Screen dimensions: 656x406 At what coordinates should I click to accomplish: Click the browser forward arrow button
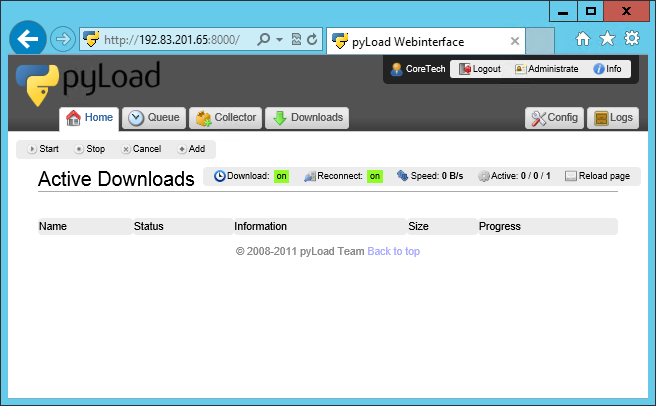tap(63, 39)
